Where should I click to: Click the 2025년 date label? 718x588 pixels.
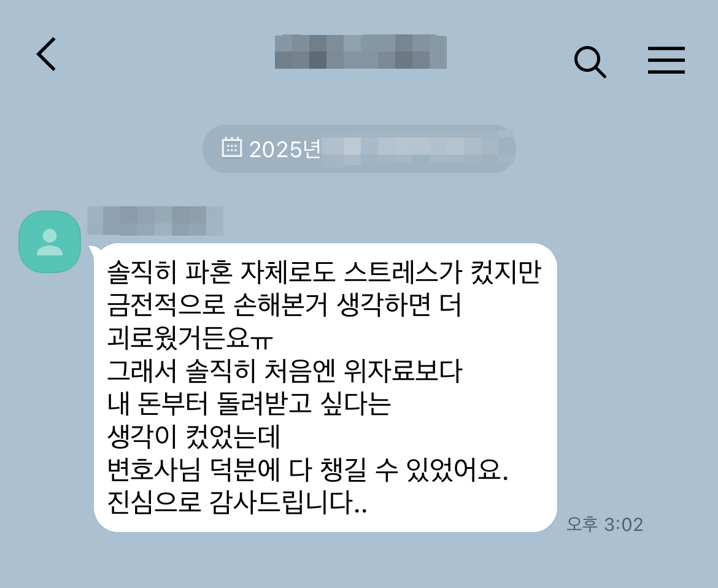(x=284, y=149)
